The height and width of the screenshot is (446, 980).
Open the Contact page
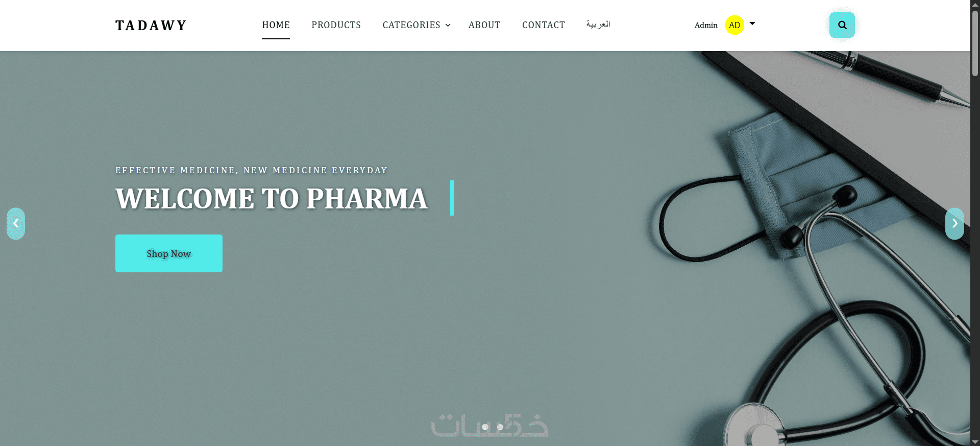click(544, 25)
